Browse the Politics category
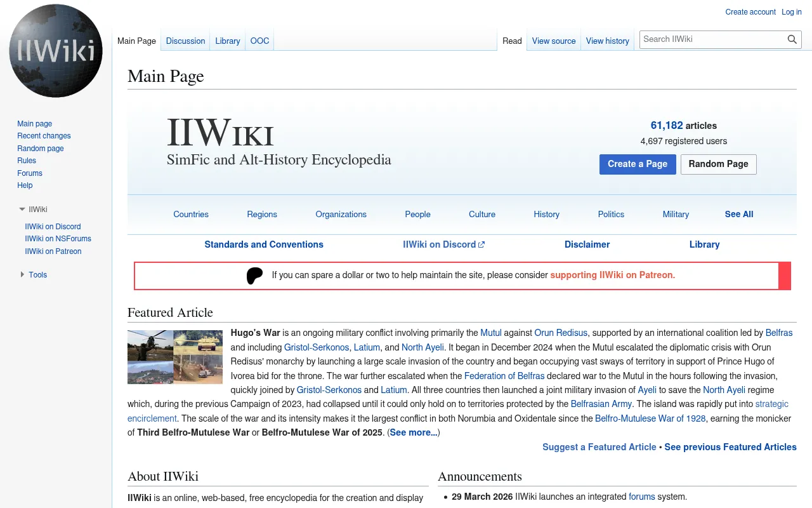This screenshot has height=508, width=812. tap(612, 215)
